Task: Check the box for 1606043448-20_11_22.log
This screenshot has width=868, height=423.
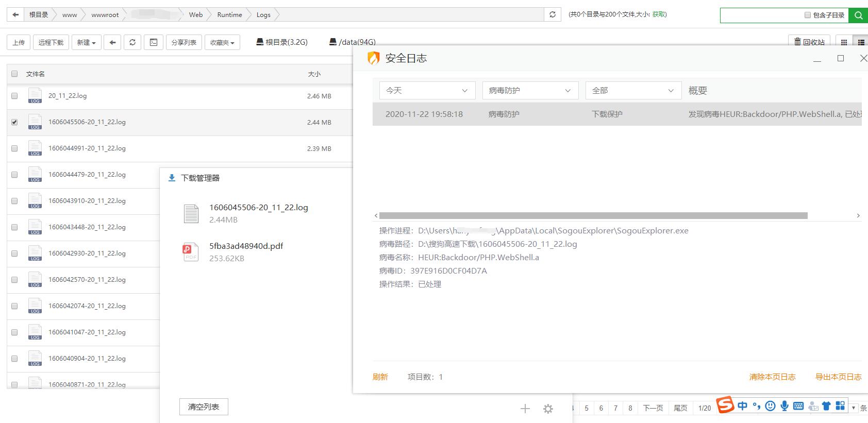Action: [14, 227]
